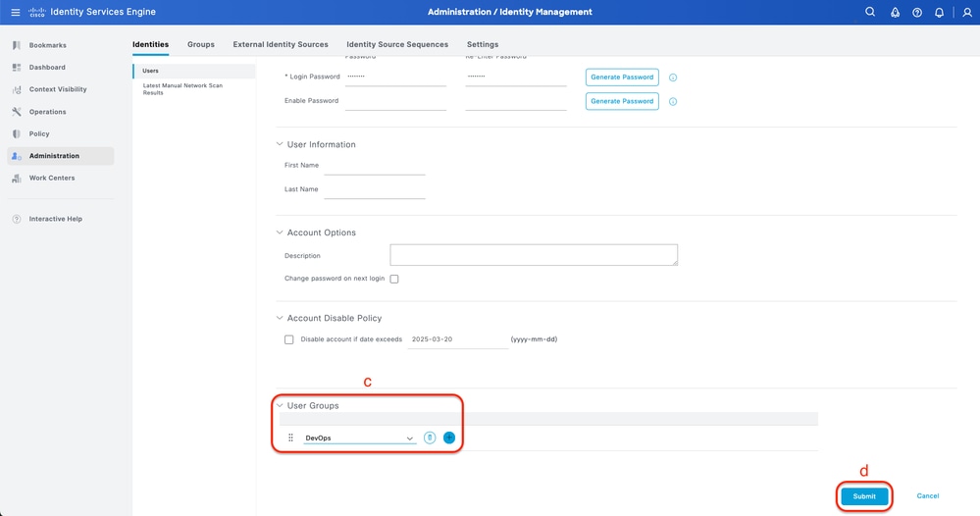Focus the Re-Enter Enable Password field
Image resolution: width=980 pixels, height=516 pixels.
coord(516,101)
